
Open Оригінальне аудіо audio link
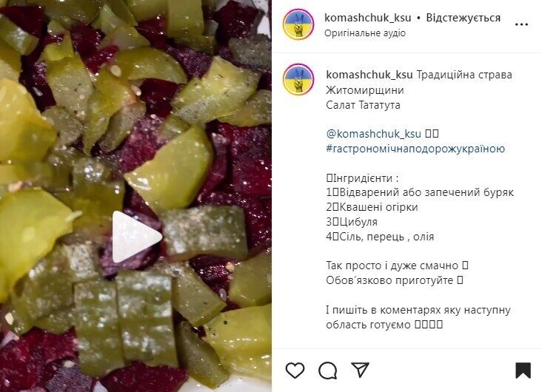[365, 33]
